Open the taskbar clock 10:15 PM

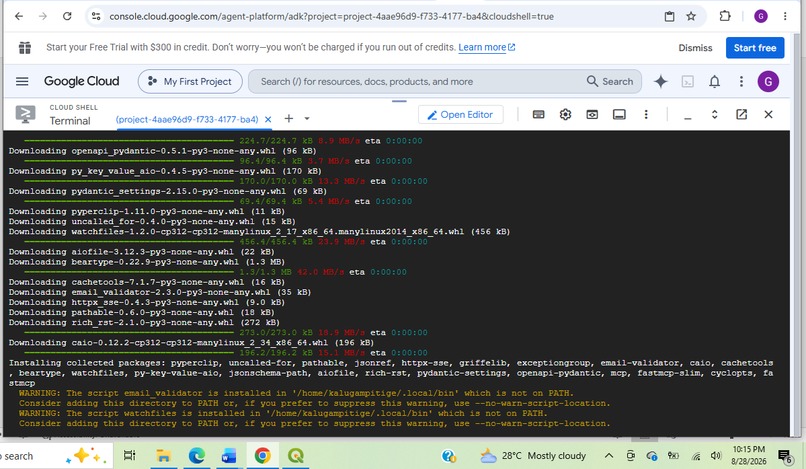tap(748, 456)
